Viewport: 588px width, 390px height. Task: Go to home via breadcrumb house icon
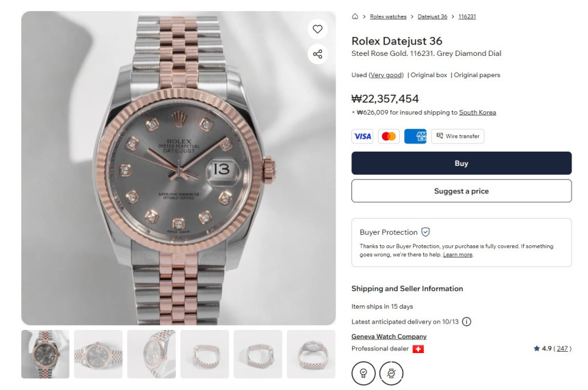click(x=355, y=16)
